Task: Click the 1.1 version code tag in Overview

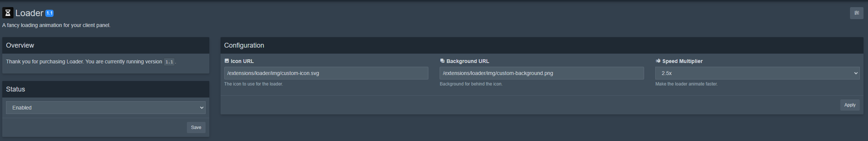Action: click(x=169, y=62)
